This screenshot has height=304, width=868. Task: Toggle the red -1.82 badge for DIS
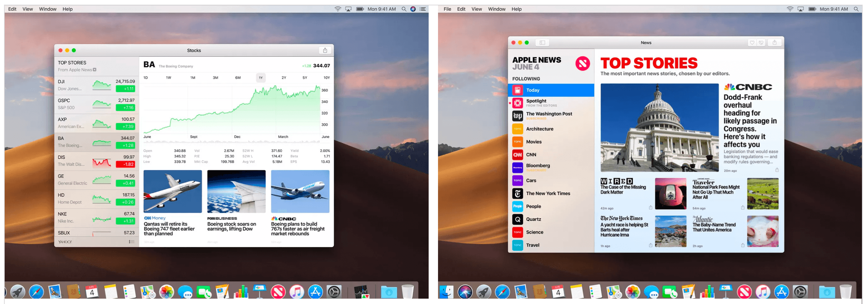click(125, 164)
